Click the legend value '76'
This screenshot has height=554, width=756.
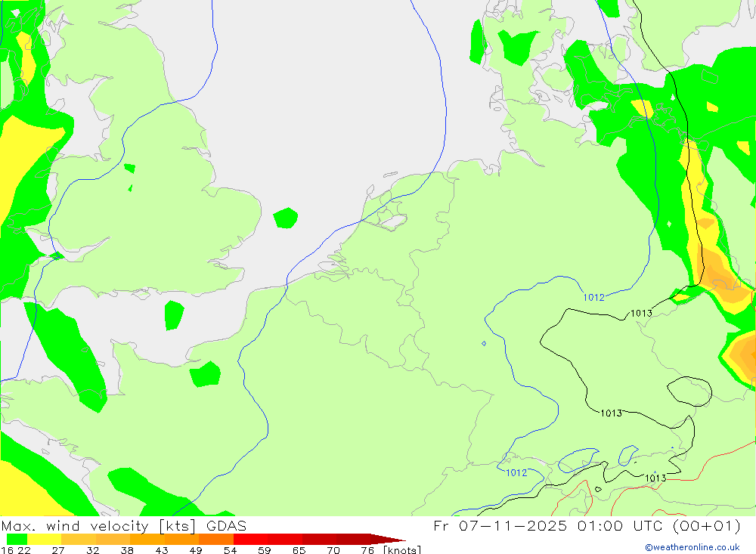coord(367,550)
